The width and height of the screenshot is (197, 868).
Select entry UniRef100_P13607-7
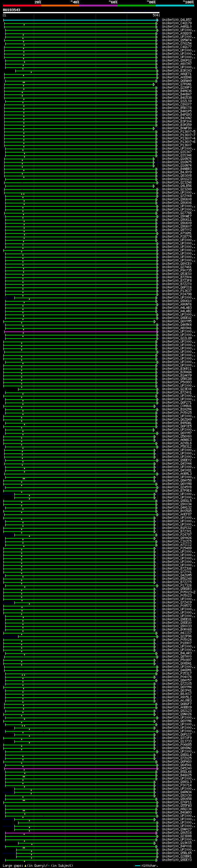[x=179, y=135]
